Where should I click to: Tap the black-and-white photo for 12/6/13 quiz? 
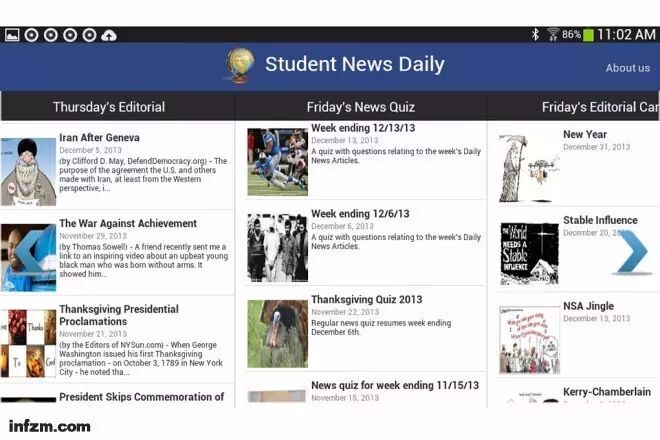click(277, 248)
